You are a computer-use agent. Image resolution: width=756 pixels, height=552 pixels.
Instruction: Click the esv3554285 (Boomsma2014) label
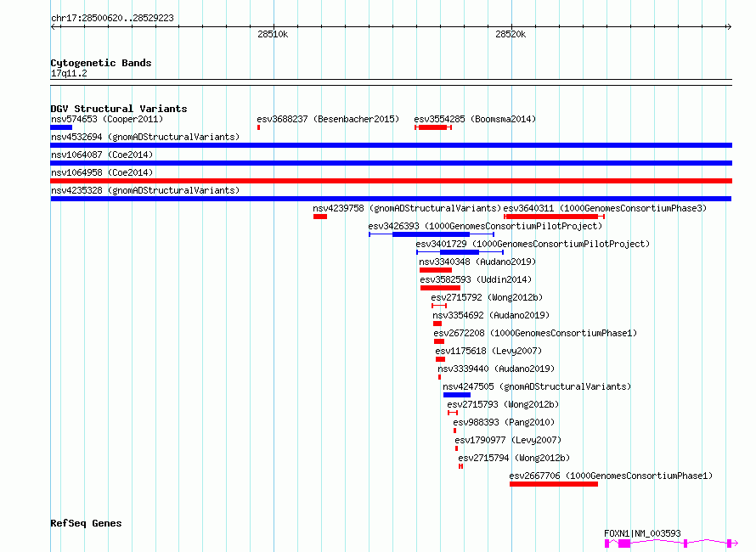[x=475, y=119]
